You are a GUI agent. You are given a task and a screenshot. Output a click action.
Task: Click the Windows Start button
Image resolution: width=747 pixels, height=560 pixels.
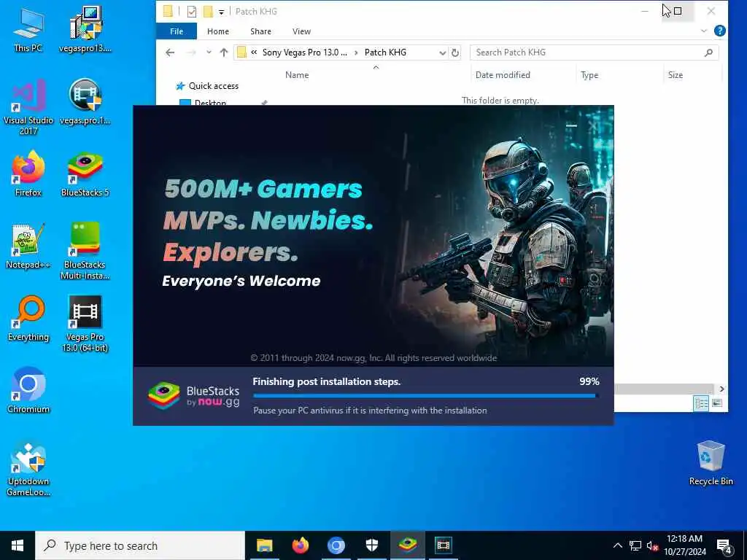[x=18, y=545]
